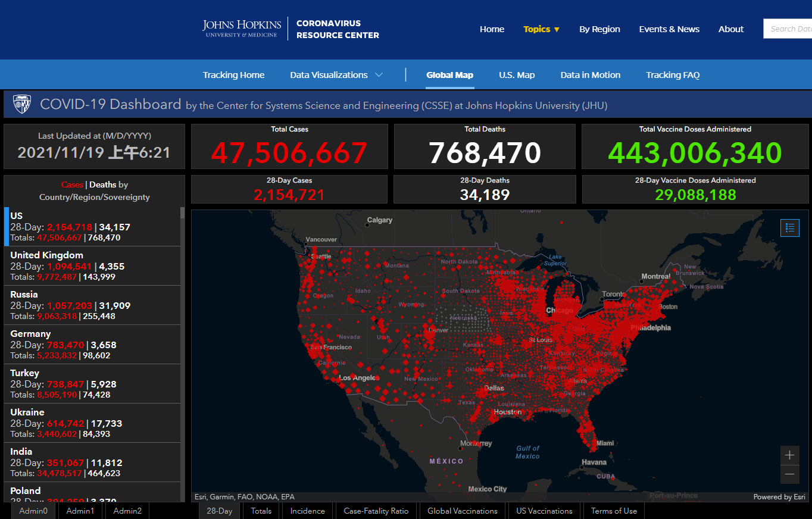
Task: Click the 28-Day Deaths value 34,189
Action: click(x=485, y=195)
